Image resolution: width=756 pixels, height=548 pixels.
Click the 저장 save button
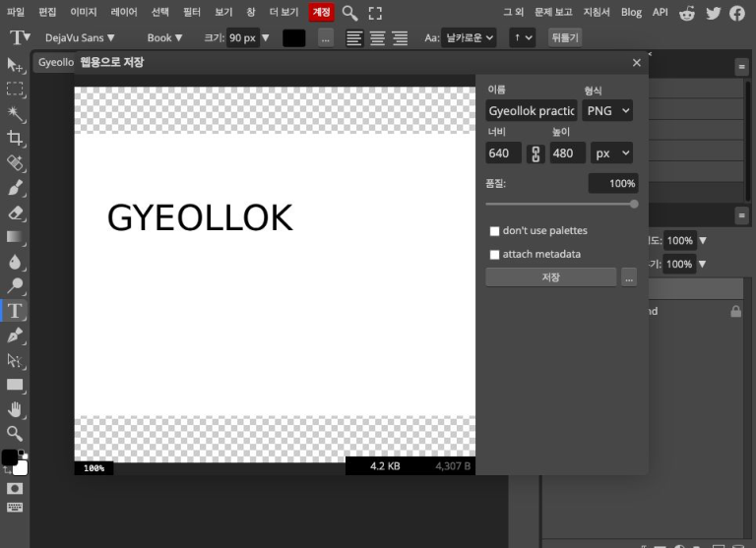point(550,277)
